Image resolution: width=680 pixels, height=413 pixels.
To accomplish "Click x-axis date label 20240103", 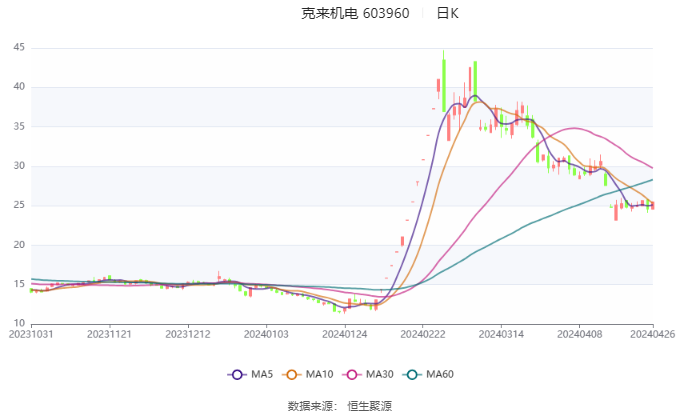I will click(x=266, y=334).
